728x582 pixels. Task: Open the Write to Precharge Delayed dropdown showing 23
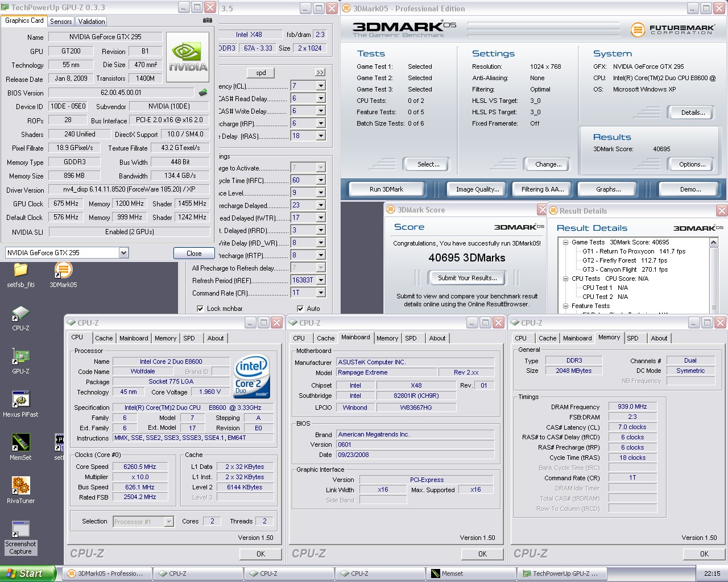[321, 205]
